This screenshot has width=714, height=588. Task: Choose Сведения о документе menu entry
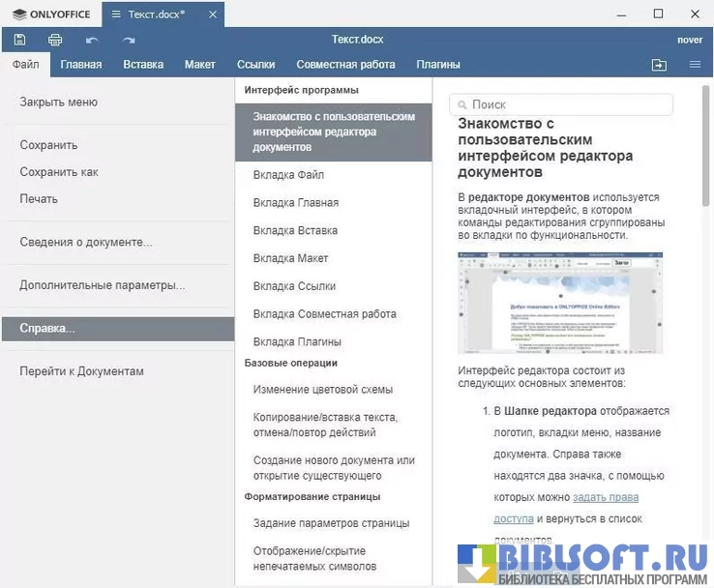(86, 242)
